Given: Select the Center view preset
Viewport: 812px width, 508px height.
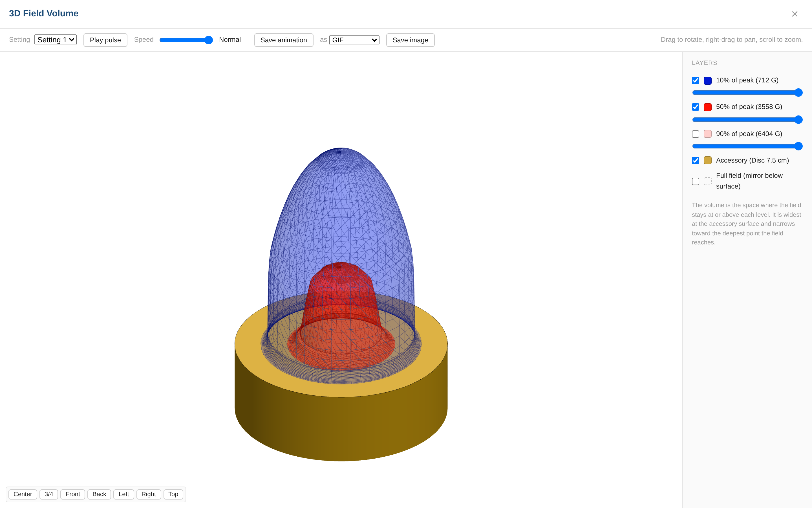Looking at the screenshot, I should pyautogui.click(x=23, y=494).
